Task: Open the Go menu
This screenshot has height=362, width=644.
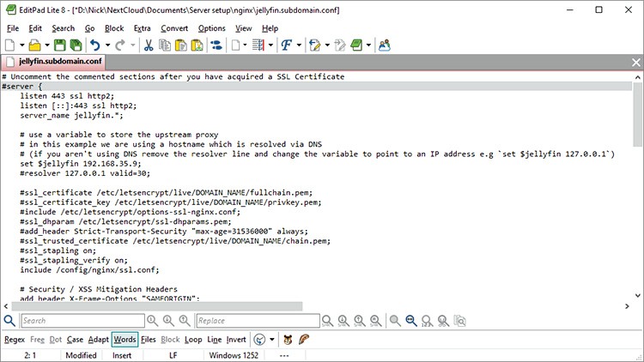Action: pyautogui.click(x=89, y=28)
